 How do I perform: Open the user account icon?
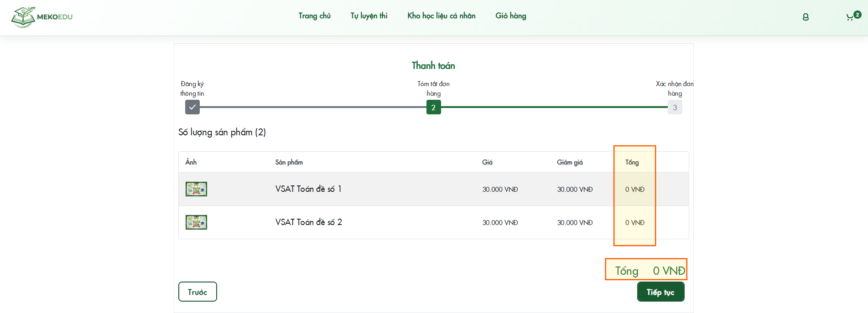[x=806, y=17]
